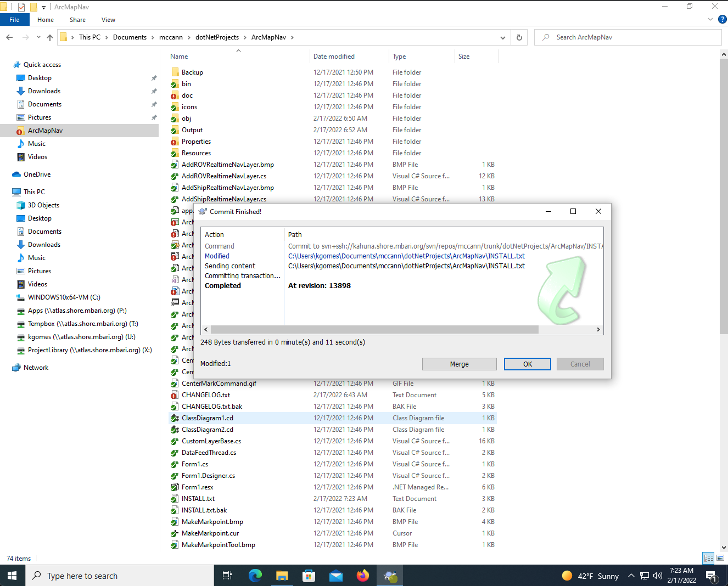Open Firefox from the taskbar
Image resolution: width=728 pixels, height=586 pixels.
[x=363, y=576]
